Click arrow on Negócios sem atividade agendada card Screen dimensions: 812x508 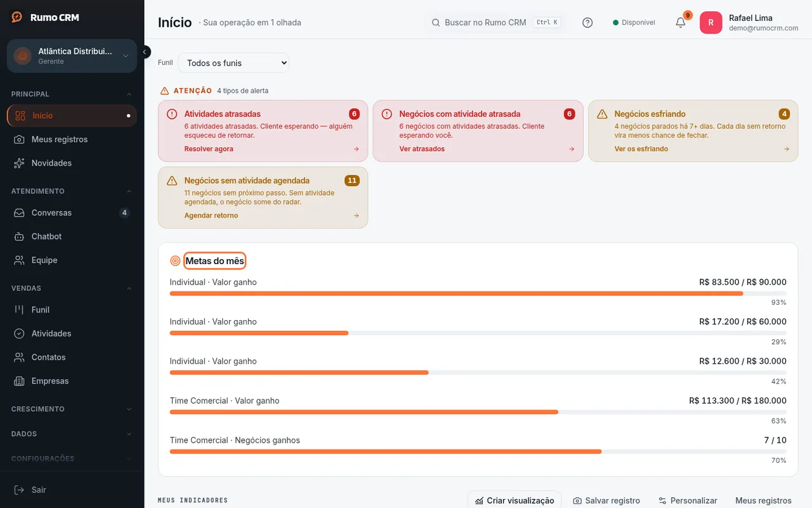[356, 216]
